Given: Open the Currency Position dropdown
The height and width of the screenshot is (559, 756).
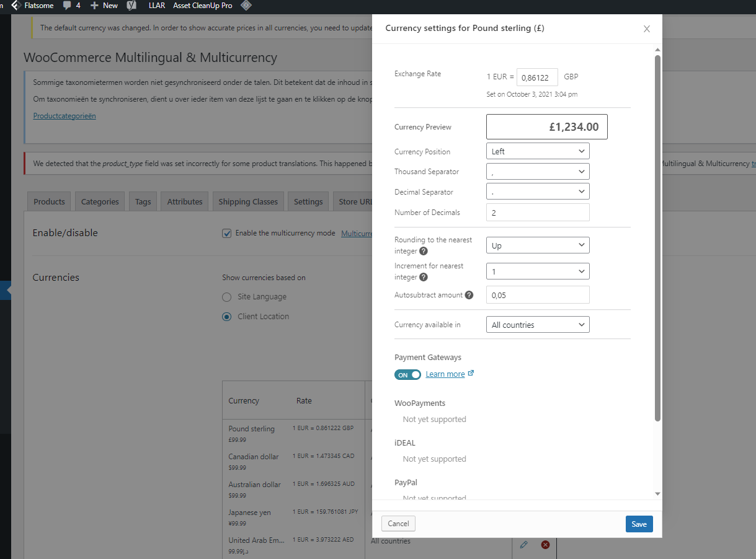Looking at the screenshot, I should 538,151.
